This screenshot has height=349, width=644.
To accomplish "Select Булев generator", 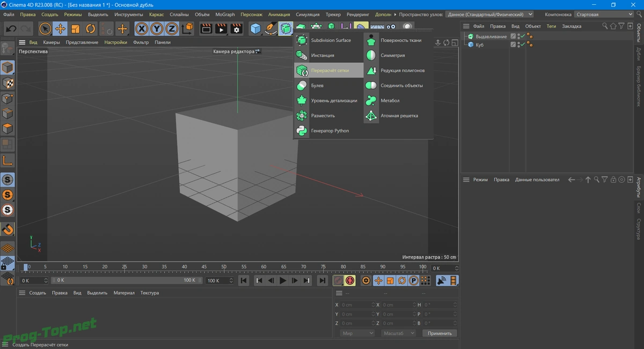I will point(328,85).
